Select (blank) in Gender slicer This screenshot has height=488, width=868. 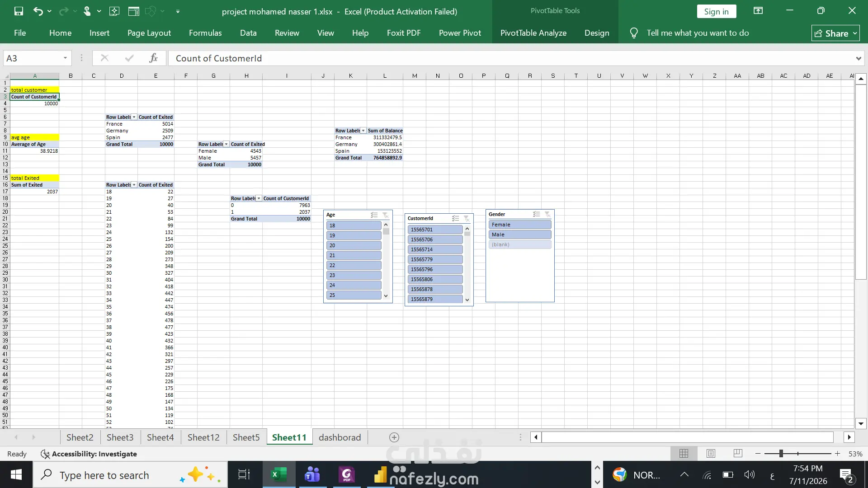click(x=520, y=244)
